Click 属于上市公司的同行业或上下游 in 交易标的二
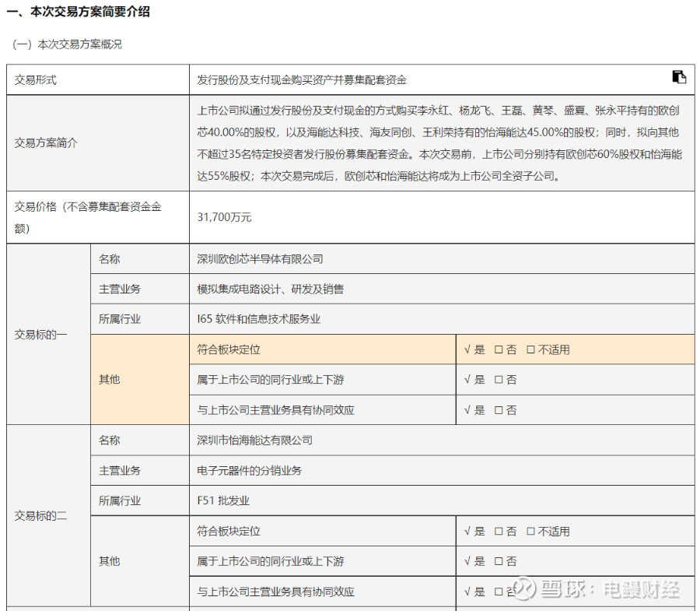The height and width of the screenshot is (611, 700). click(323, 561)
